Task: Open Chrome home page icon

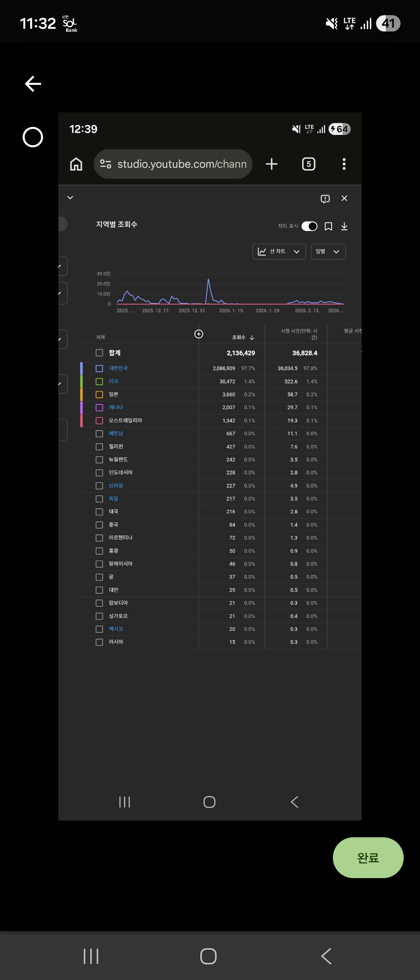Action: point(76,164)
